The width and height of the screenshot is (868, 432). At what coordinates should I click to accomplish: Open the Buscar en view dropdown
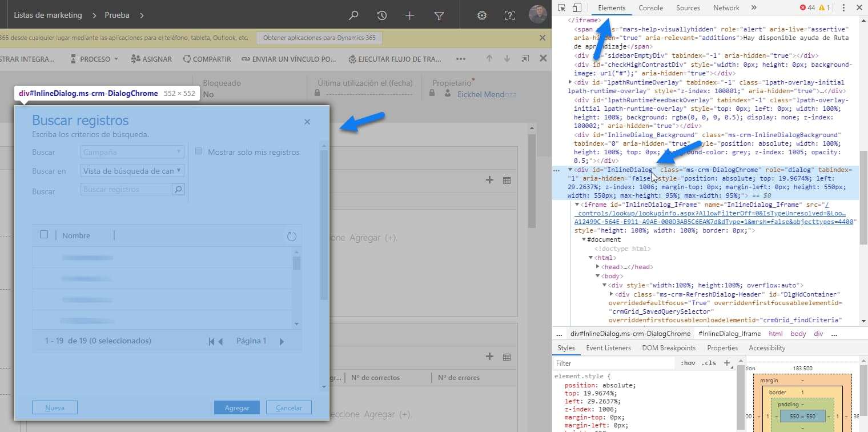pos(132,171)
